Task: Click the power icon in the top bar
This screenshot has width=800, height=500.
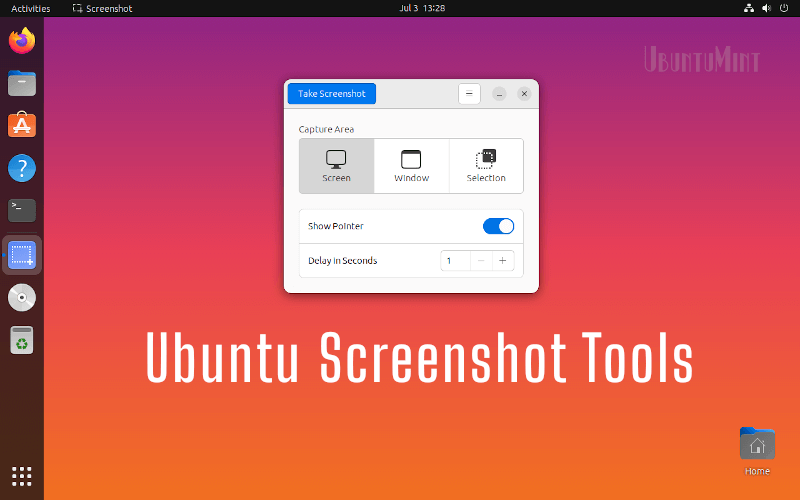Action: click(784, 8)
